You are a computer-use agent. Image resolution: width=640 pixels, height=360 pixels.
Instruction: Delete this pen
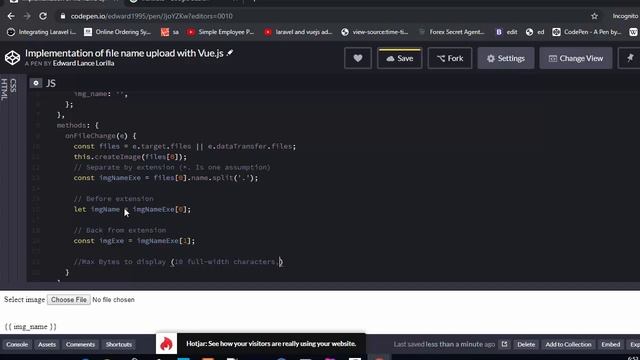tap(526, 344)
